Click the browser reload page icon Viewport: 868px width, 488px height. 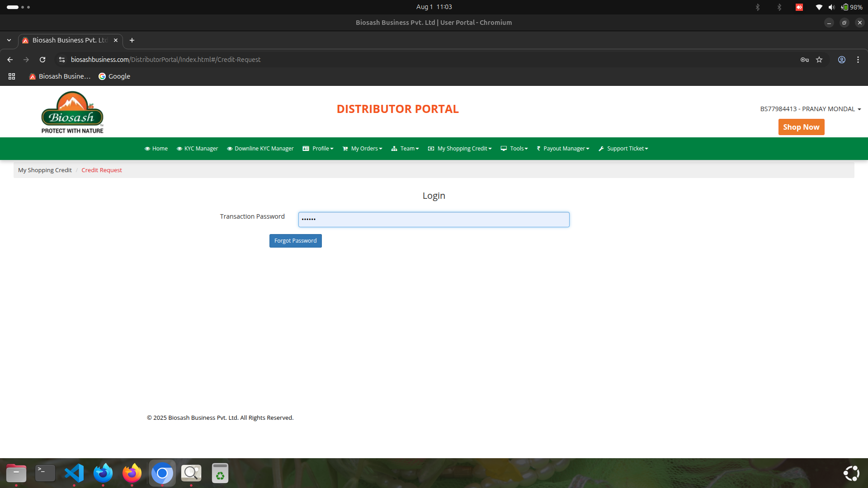click(42, 60)
